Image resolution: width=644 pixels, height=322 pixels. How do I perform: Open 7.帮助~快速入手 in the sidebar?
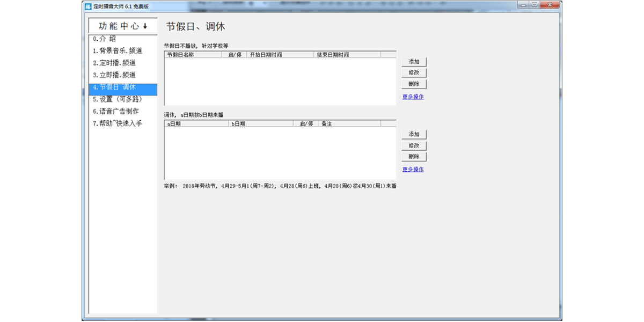click(117, 123)
